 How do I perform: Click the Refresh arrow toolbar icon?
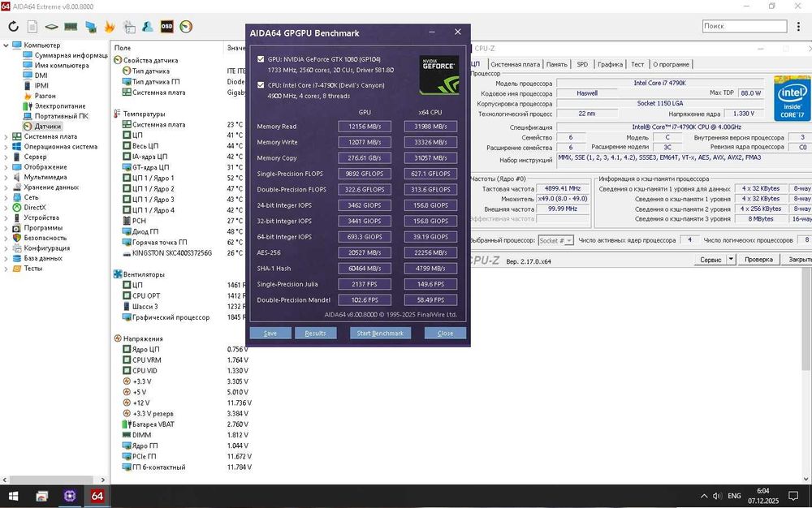click(14, 27)
